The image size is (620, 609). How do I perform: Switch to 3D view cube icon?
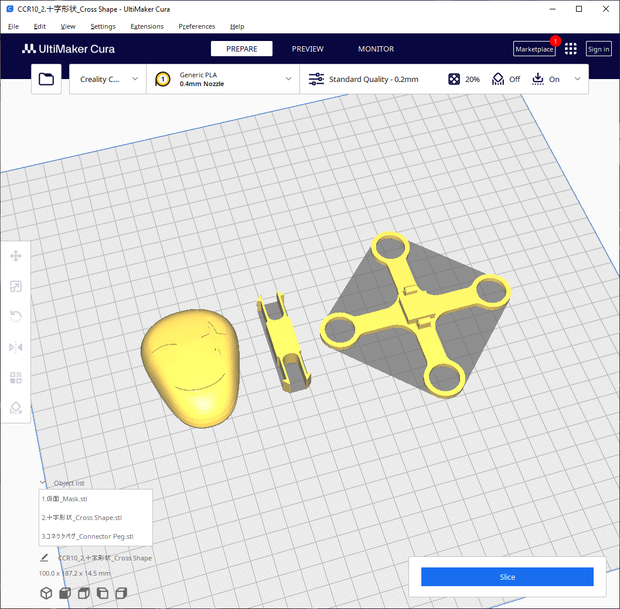pos(46,593)
